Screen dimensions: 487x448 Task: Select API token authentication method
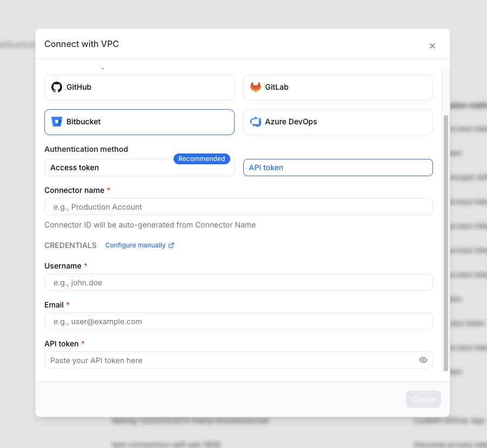pyautogui.click(x=338, y=168)
